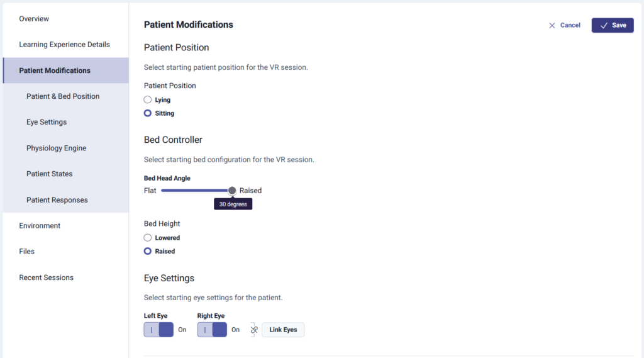This screenshot has width=644, height=358.
Task: Toggle the Right Eye switch
Action: (212, 330)
